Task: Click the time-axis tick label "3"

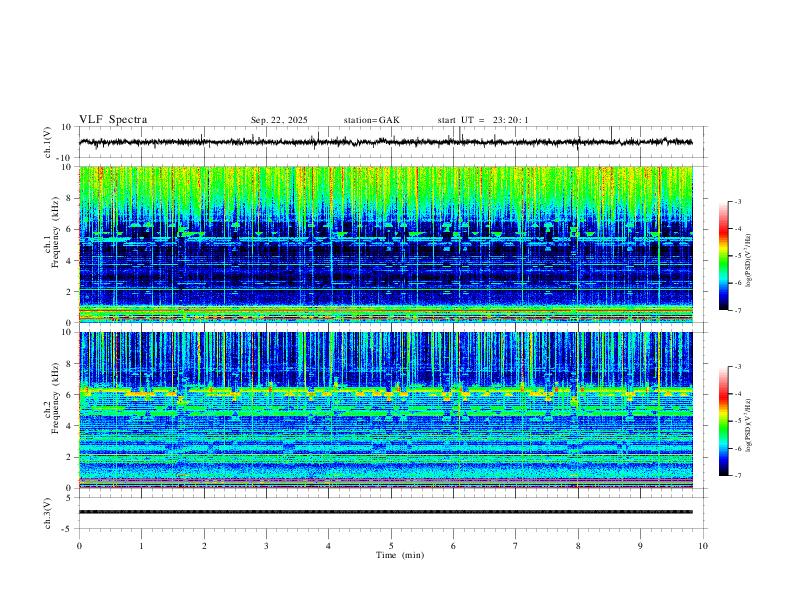Action: point(266,546)
